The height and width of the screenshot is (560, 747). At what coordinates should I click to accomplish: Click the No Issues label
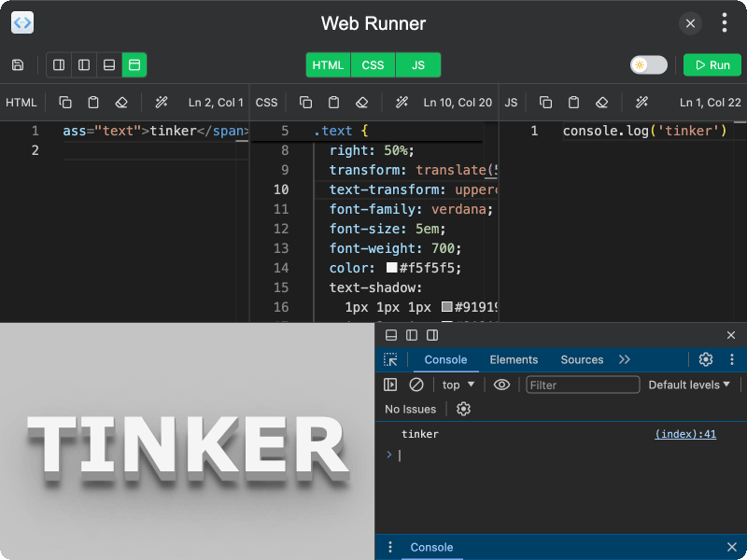(x=410, y=409)
